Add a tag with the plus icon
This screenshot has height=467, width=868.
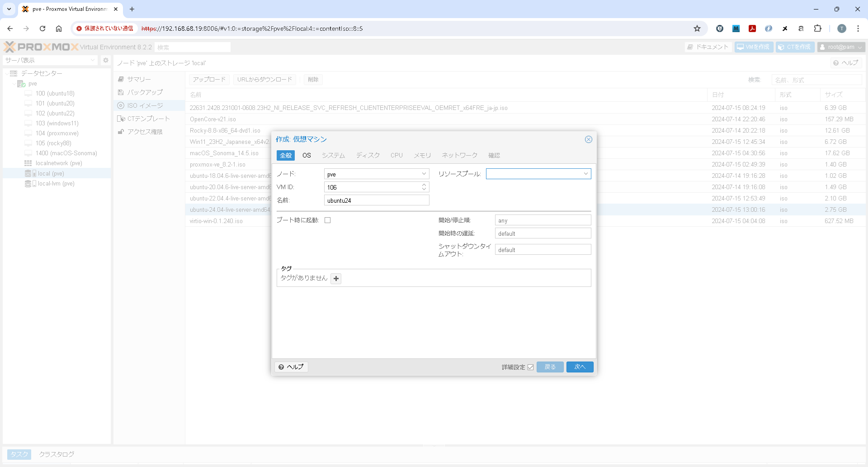[x=336, y=278]
